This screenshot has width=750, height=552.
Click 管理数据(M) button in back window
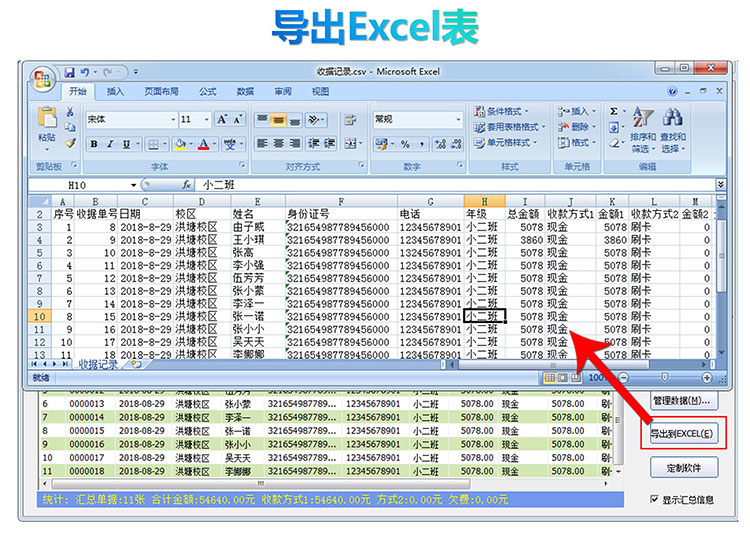[682, 400]
